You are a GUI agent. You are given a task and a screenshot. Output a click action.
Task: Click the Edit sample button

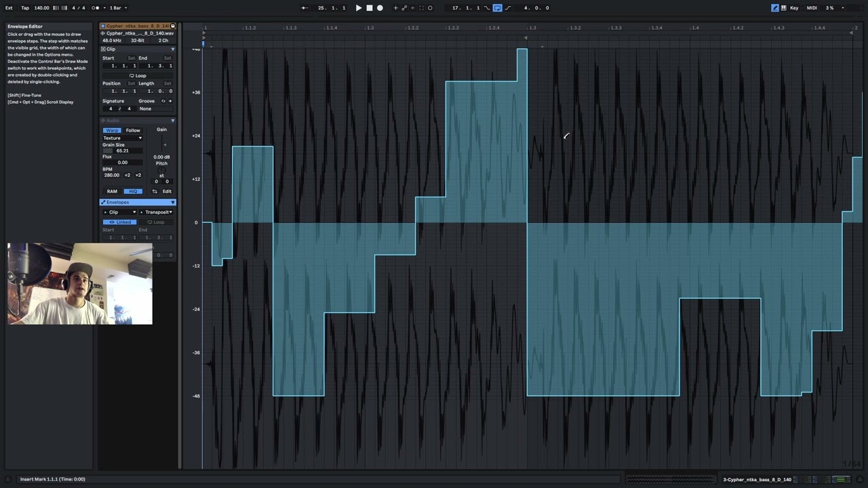167,191
